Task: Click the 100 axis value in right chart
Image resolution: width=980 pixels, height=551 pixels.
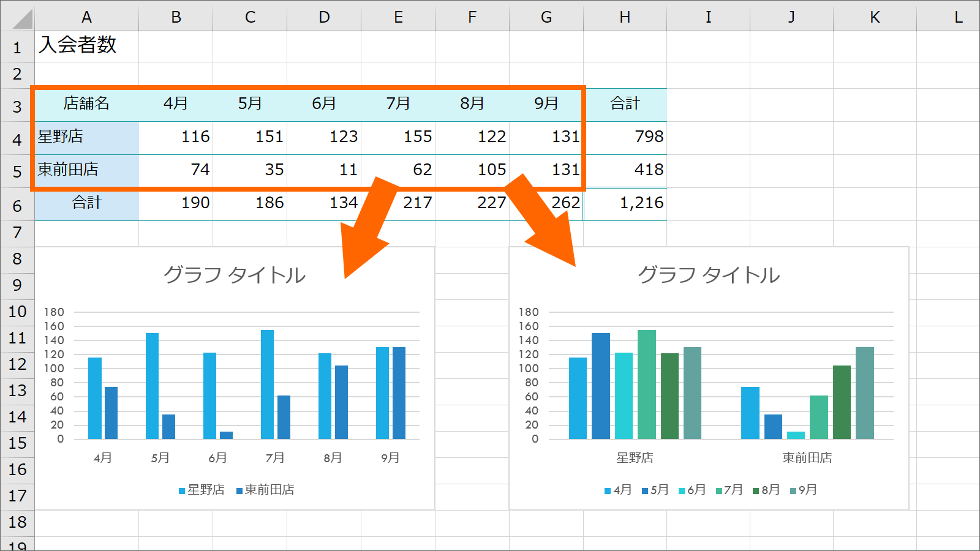Action: pyautogui.click(x=529, y=369)
